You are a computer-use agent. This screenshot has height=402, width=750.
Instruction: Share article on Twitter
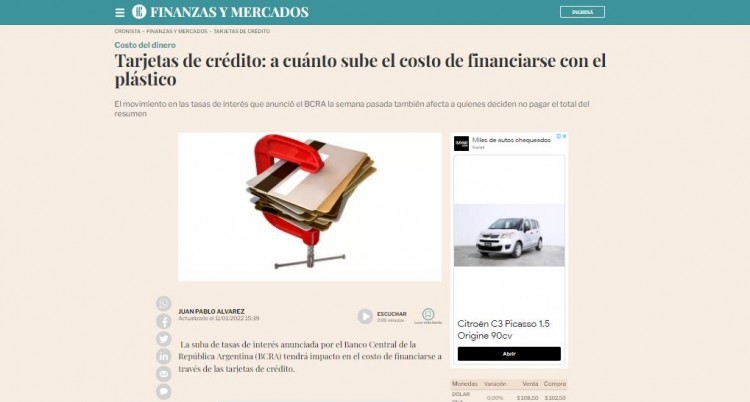(164, 339)
